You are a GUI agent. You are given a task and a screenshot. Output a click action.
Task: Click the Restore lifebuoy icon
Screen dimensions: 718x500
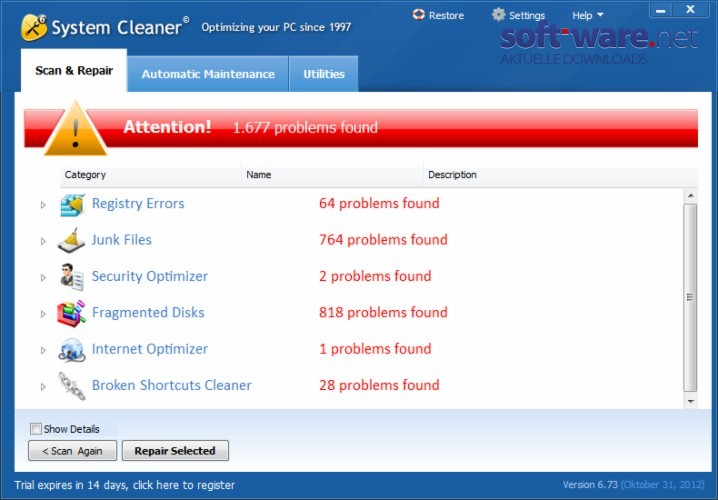419,15
